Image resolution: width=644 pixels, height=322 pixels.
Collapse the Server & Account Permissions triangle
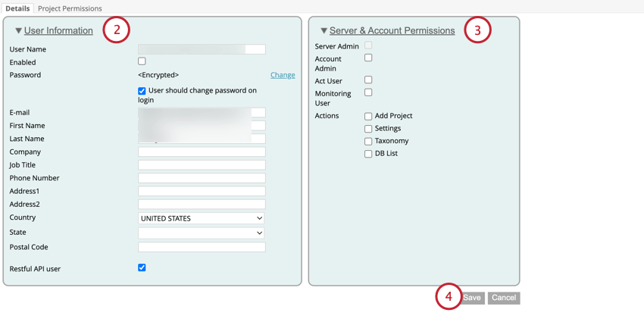point(324,31)
